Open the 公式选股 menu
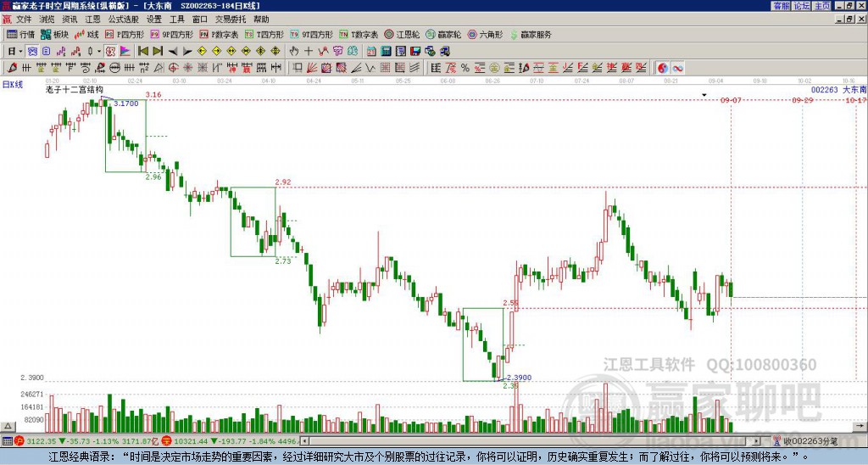The width and height of the screenshot is (868, 465). tap(124, 20)
